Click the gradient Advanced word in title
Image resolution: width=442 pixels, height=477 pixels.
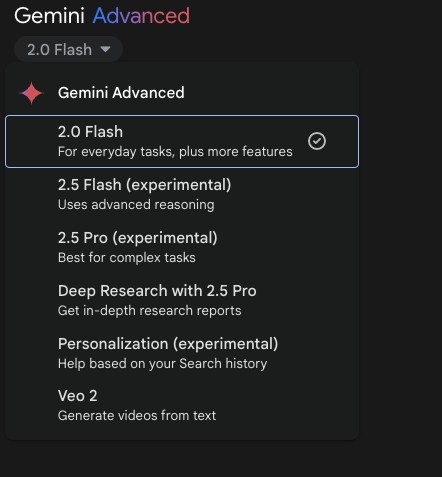(141, 16)
